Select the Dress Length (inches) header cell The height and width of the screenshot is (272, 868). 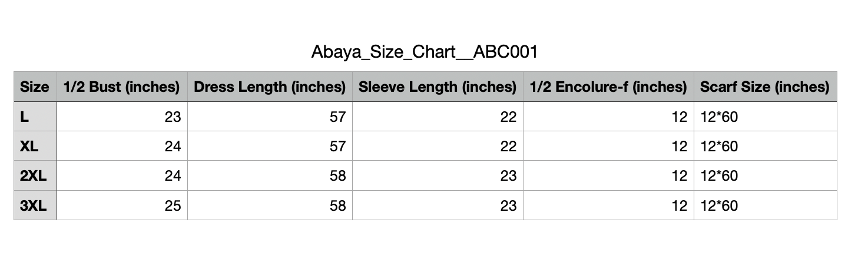[270, 87]
